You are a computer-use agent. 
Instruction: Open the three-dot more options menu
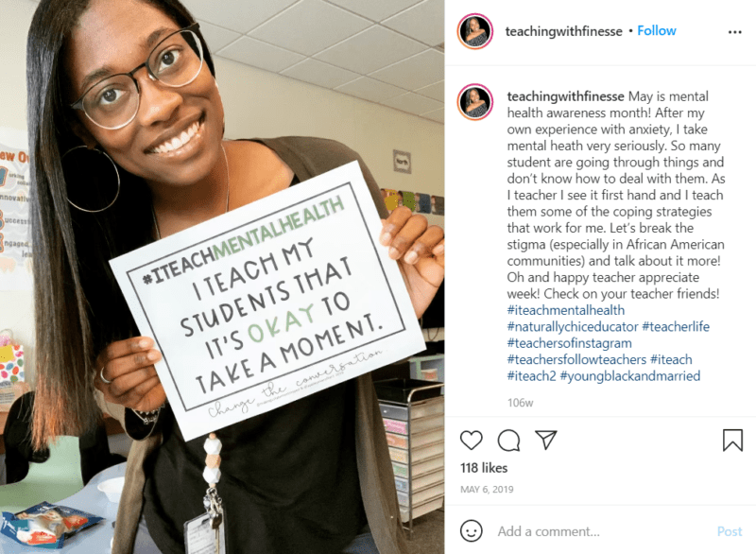[x=735, y=32]
